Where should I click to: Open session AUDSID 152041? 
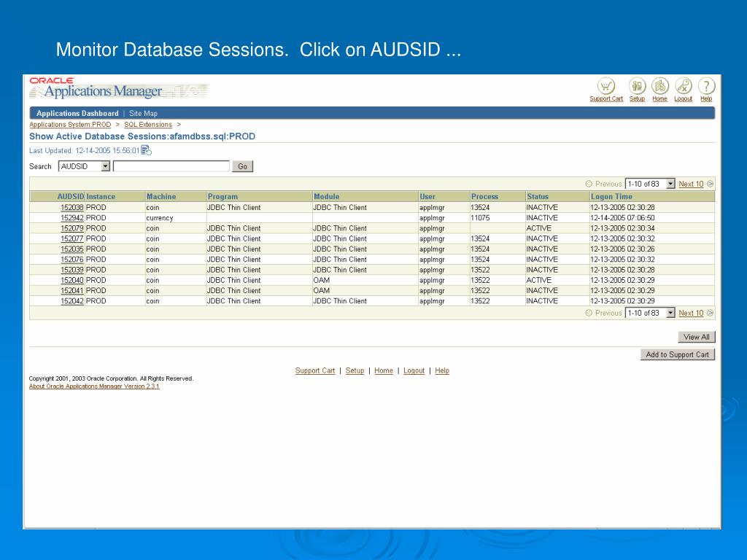point(72,290)
